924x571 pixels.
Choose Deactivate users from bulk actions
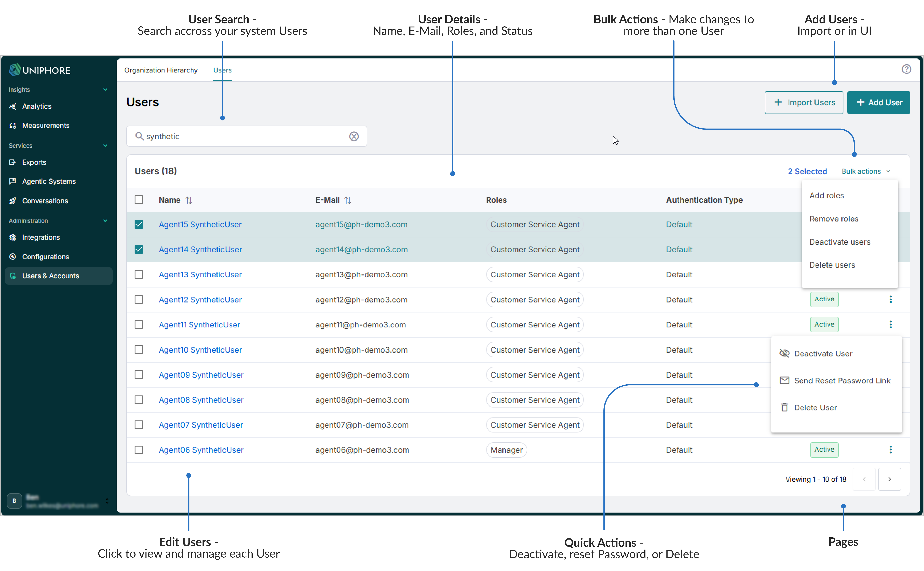coord(840,242)
